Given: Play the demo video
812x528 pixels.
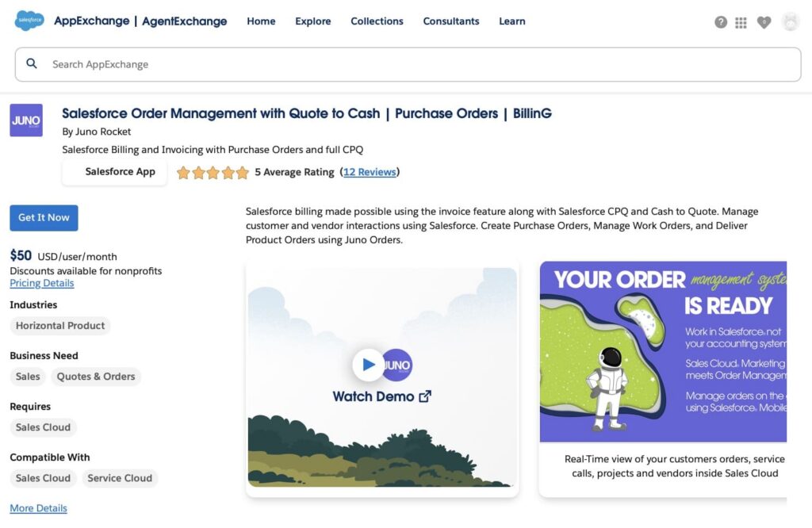Looking at the screenshot, I should coord(368,365).
